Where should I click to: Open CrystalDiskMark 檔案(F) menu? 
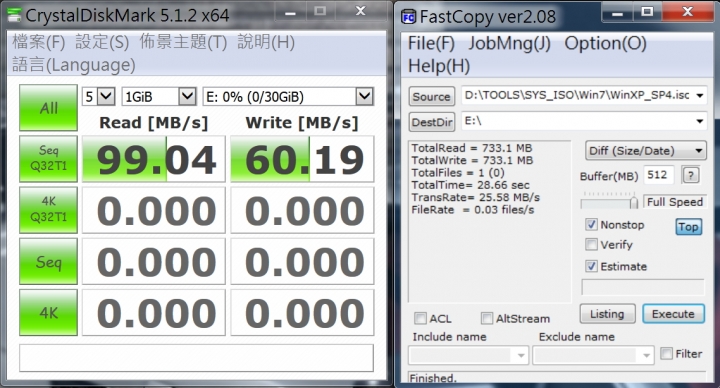[x=39, y=42]
